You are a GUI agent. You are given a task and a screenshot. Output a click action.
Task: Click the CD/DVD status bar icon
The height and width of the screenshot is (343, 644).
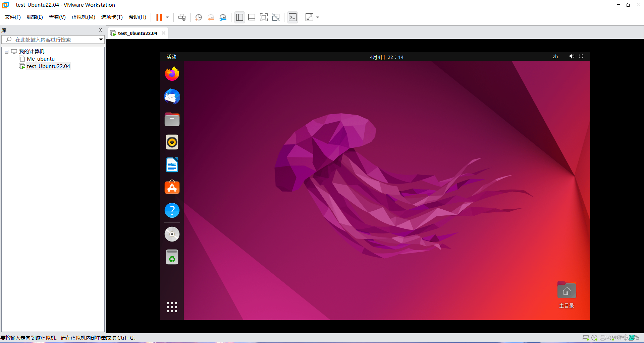pyautogui.click(x=594, y=338)
